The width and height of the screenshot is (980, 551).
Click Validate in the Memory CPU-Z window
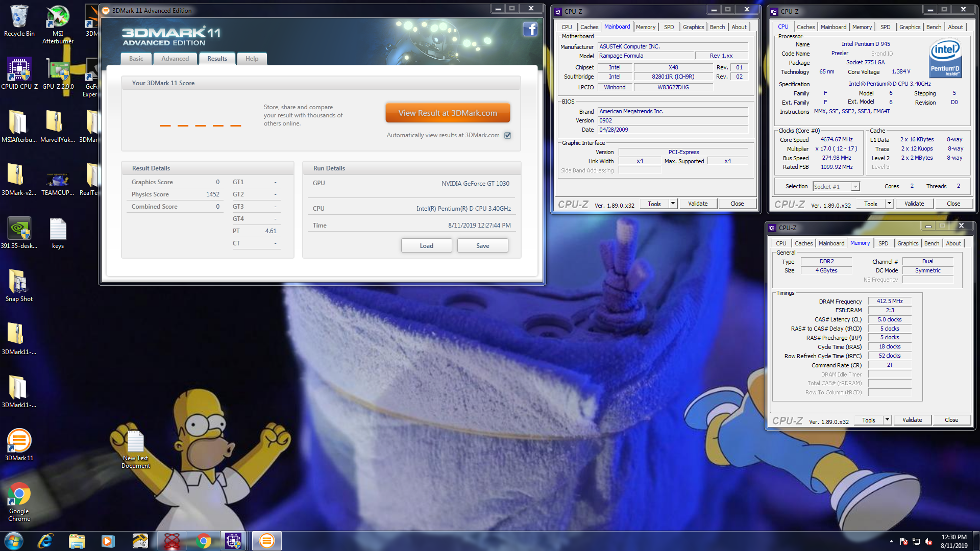[x=912, y=420]
